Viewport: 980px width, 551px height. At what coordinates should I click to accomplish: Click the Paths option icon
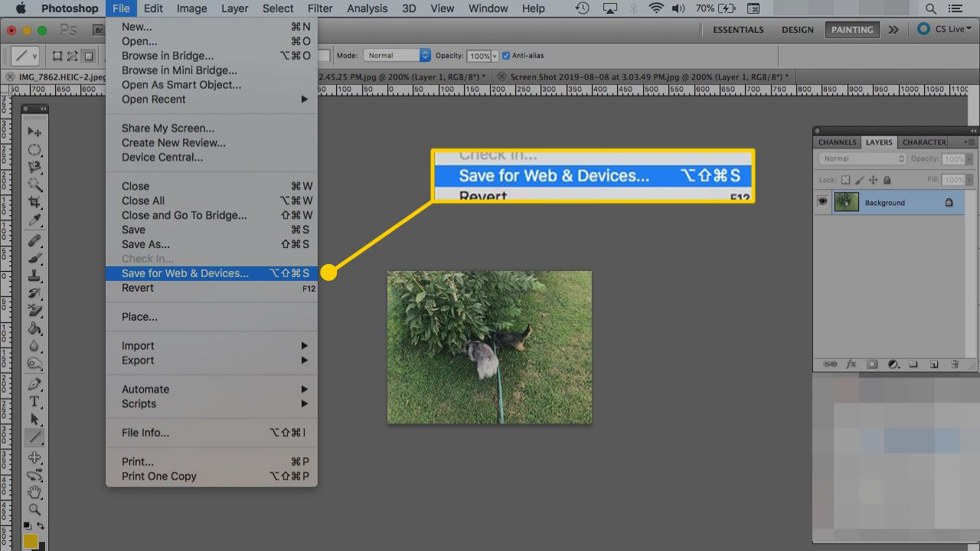[x=73, y=56]
